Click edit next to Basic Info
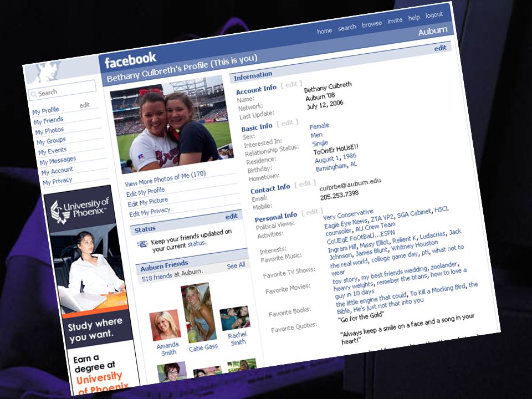Screen dimensions: 532x399 click(288, 123)
